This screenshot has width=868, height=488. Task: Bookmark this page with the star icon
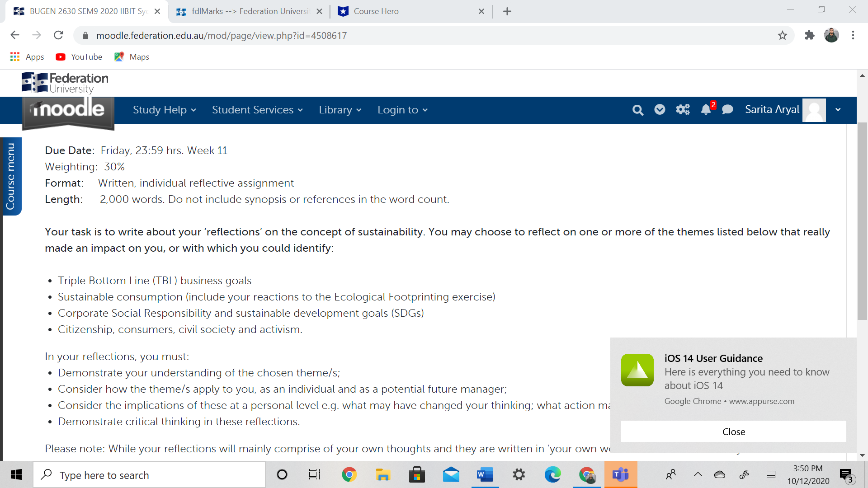click(x=783, y=35)
